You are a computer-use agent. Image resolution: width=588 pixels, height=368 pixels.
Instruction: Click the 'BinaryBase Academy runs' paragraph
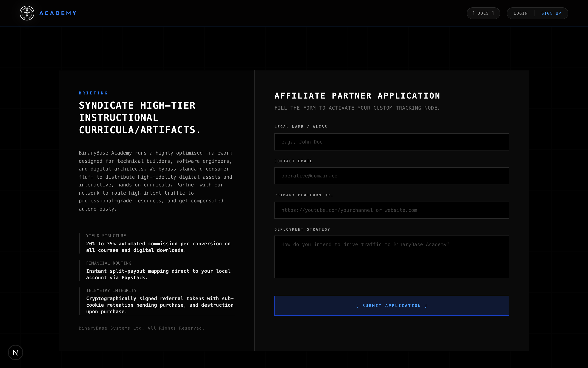(156, 181)
